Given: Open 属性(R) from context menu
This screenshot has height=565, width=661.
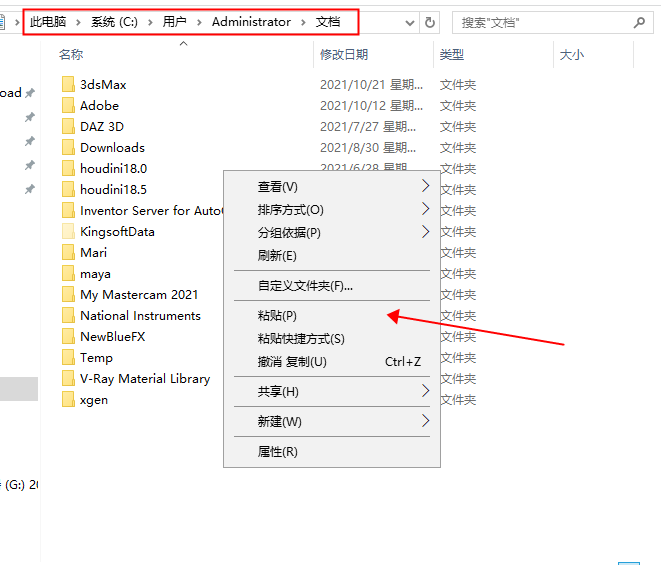Looking at the screenshot, I should [x=278, y=452].
